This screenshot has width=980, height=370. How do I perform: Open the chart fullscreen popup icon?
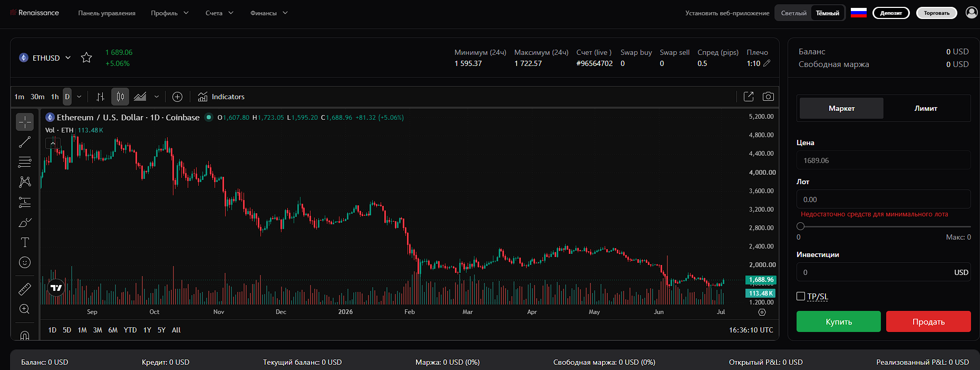coord(749,97)
